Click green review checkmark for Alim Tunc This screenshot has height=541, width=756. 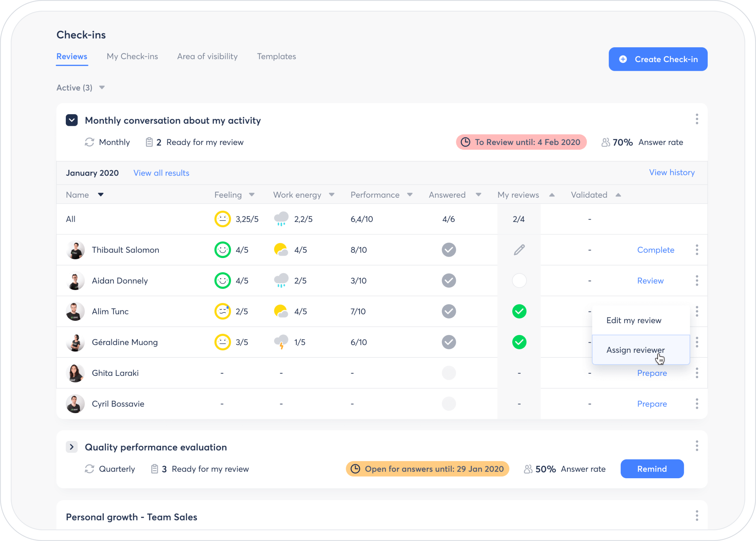[519, 311]
